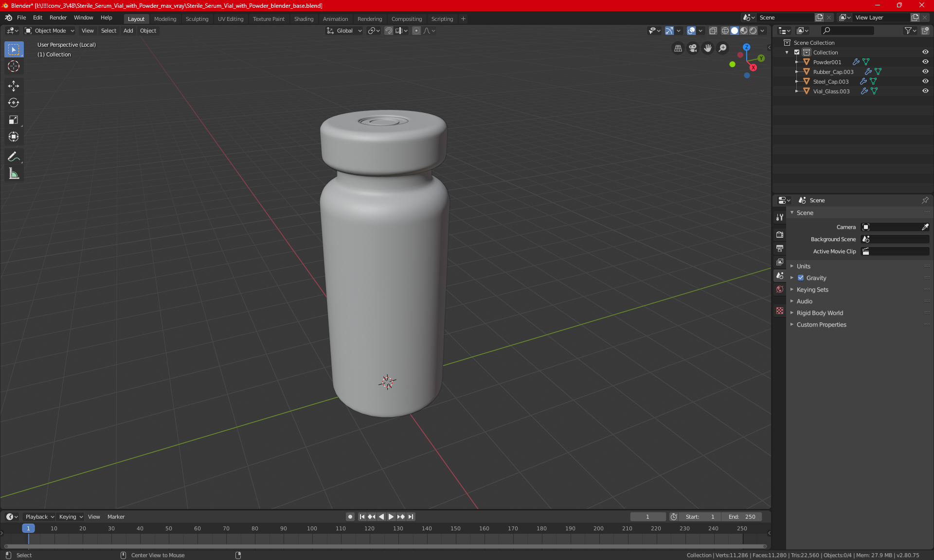Toggle camera view icon in viewport
This screenshot has width=934, height=560.
693,48
